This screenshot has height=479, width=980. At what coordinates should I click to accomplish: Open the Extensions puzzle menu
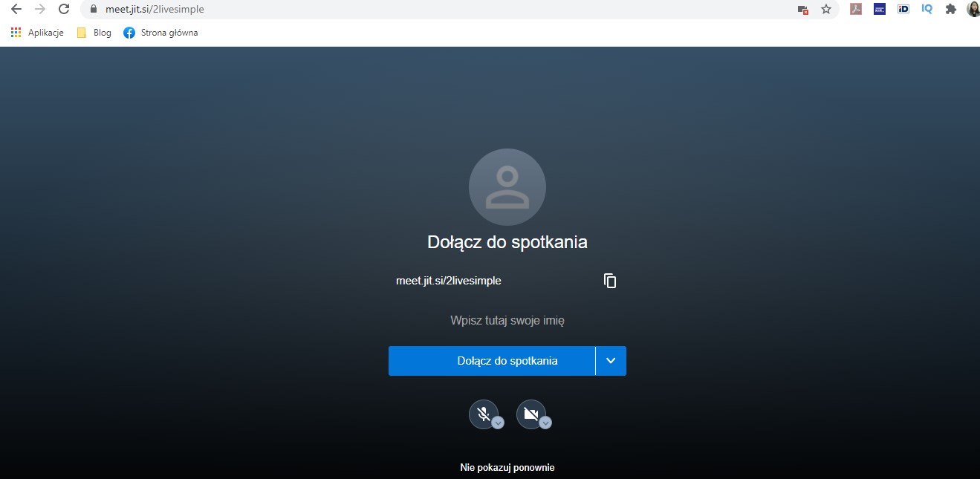(x=950, y=10)
